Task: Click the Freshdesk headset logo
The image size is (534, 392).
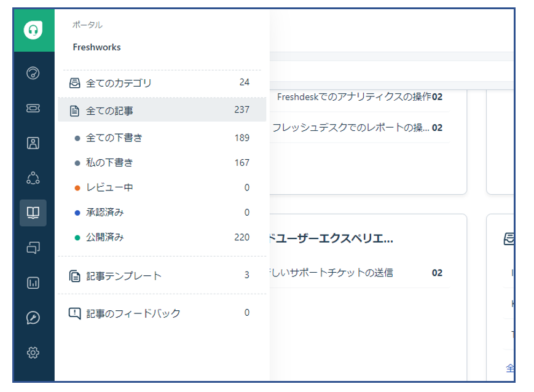Action: tap(33, 30)
